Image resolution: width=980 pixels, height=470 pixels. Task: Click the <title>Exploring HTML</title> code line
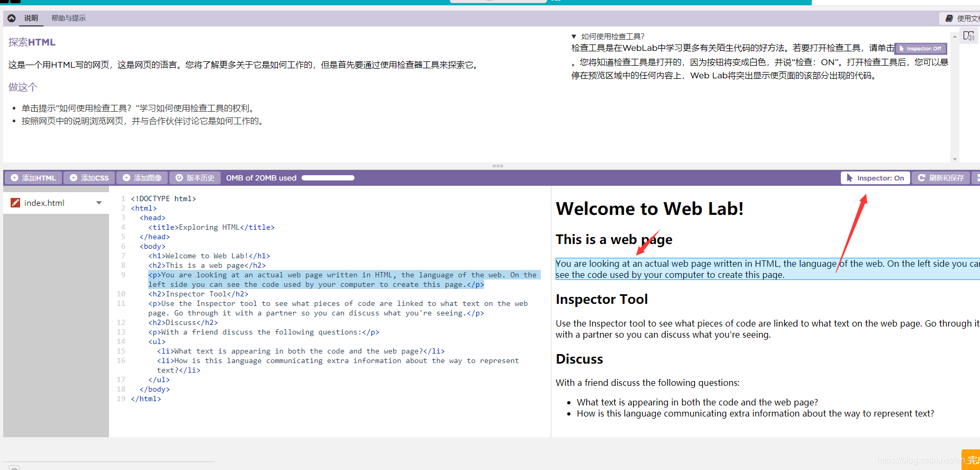point(211,227)
